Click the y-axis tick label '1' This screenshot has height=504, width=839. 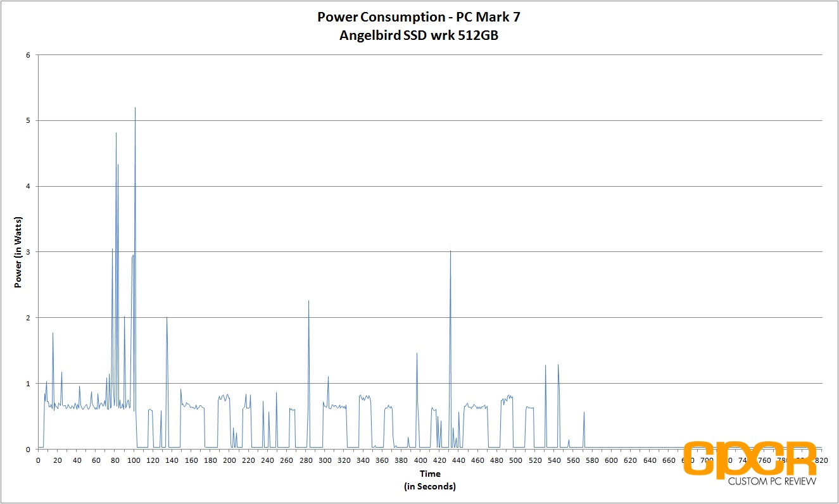[x=28, y=384]
